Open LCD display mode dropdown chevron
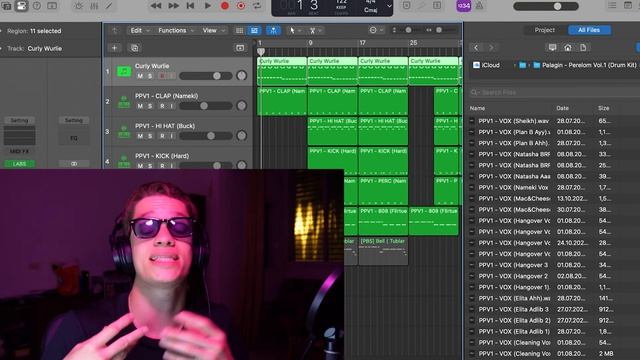Screen dimensions: 640x360 (389, 6)
